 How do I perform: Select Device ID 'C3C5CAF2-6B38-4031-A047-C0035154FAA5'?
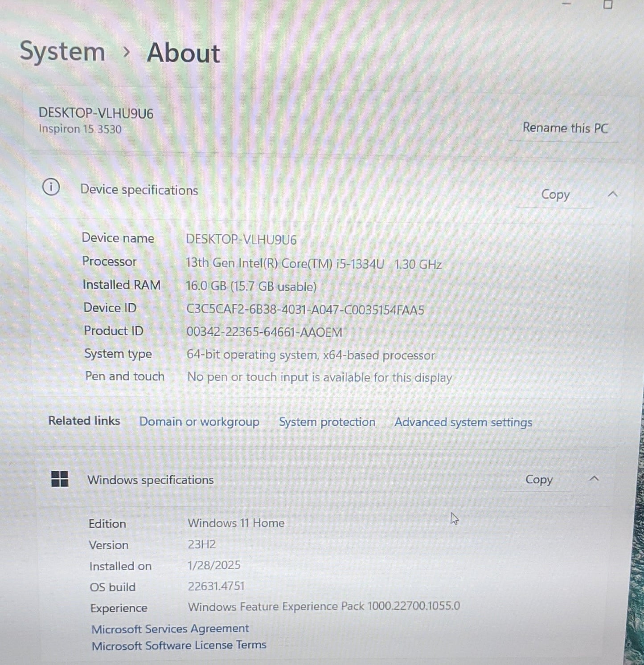305,310
